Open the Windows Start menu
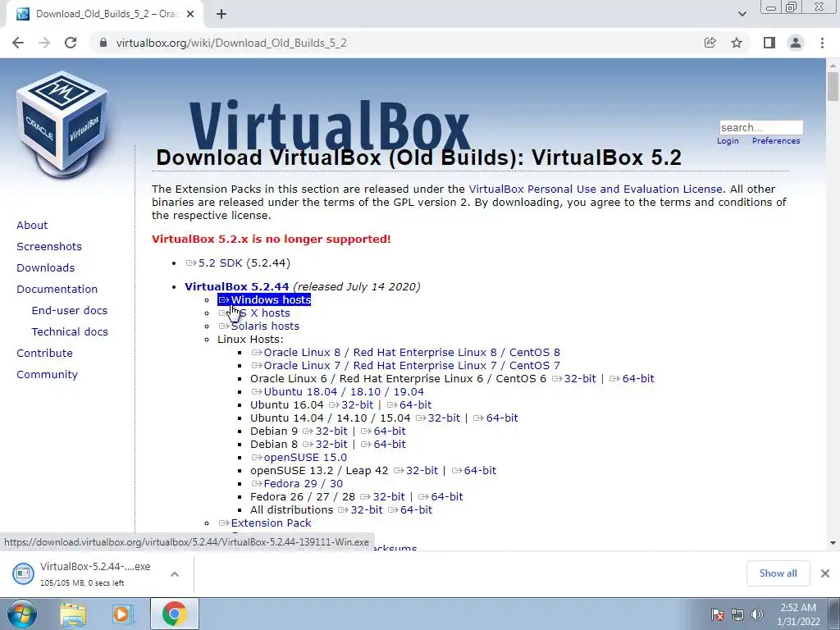The width and height of the screenshot is (840, 630). [x=21, y=614]
